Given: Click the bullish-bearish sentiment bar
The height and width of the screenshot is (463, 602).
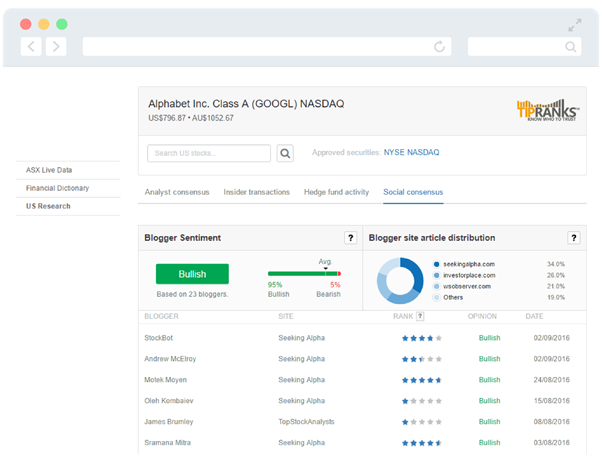Looking at the screenshot, I should point(304,274).
